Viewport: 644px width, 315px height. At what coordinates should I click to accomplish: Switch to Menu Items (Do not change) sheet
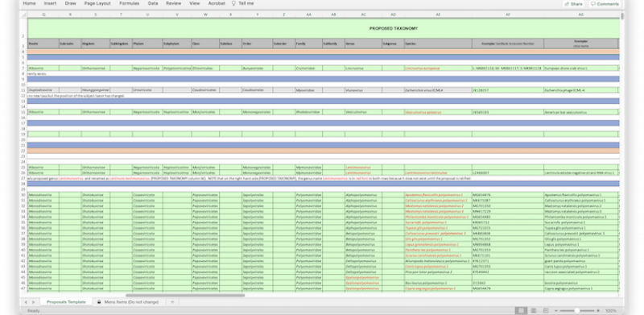128,302
